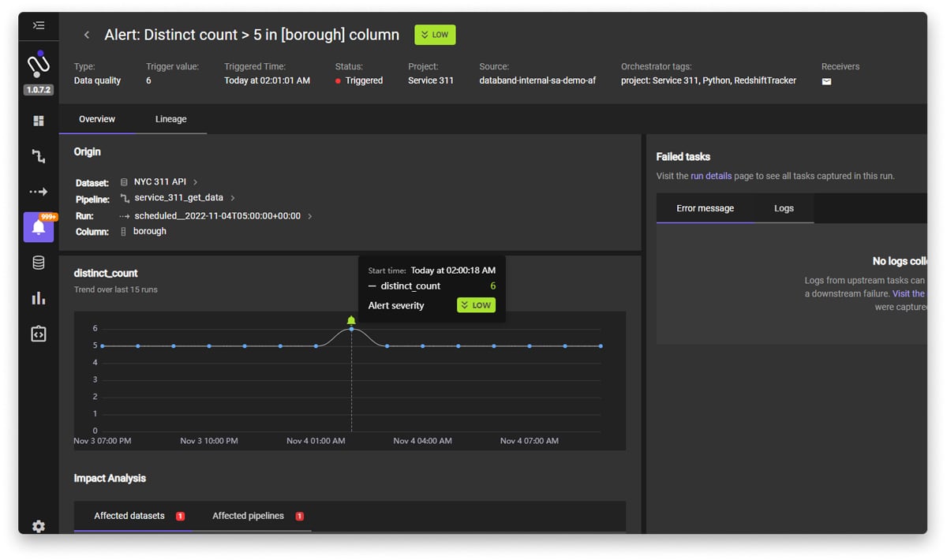Expand the NYC 311 API dataset chevron
The image size is (947, 560).
click(197, 182)
